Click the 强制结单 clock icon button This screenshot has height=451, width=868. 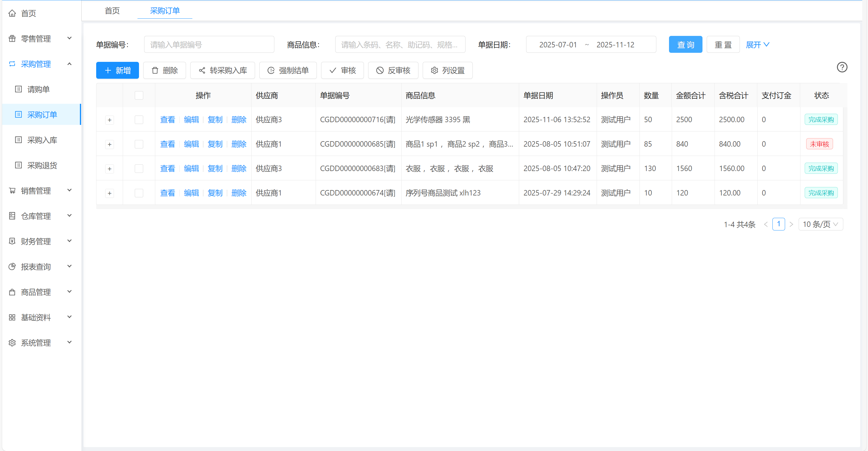[x=288, y=71]
